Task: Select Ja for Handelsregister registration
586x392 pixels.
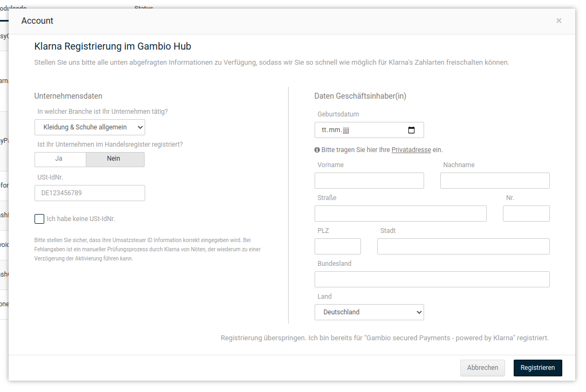Action: pos(60,160)
